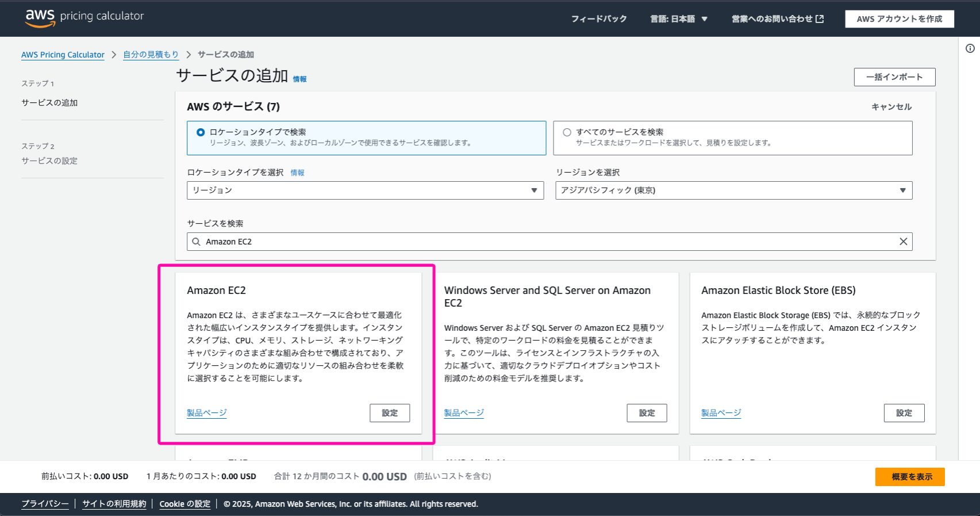The width and height of the screenshot is (980, 516).
Task: Open the ロケーションタイプ dropdown showing リージョン
Action: point(365,190)
